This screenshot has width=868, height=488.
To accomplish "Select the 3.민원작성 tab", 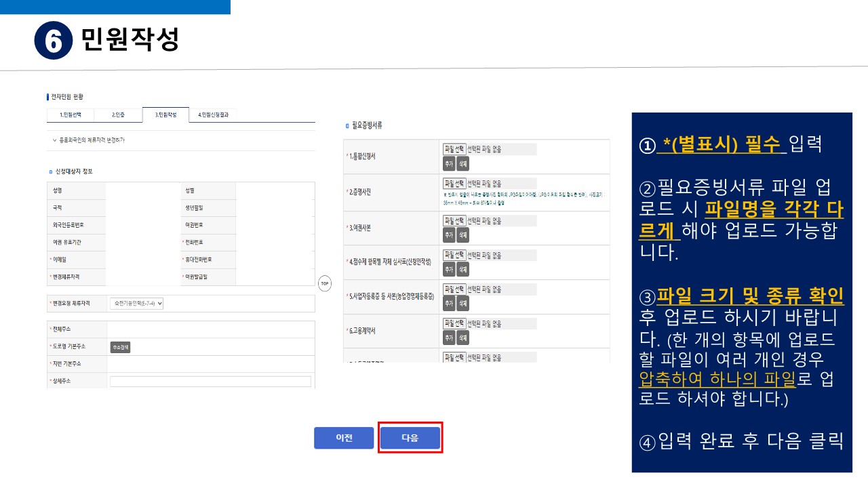I will coord(165,115).
